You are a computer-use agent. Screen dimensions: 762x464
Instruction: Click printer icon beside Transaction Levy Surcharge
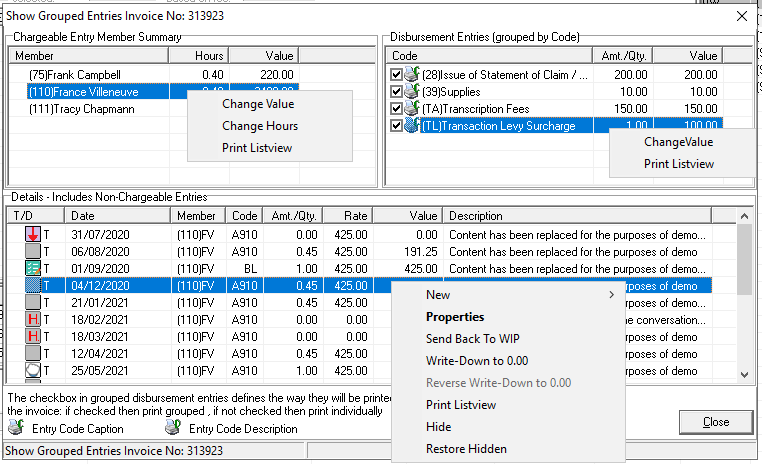coord(412,125)
